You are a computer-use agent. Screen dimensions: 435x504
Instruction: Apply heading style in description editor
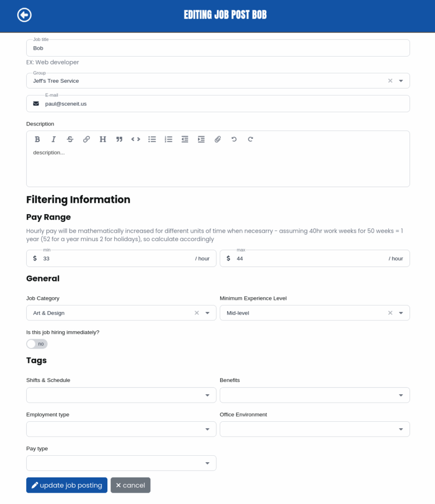[102, 139]
